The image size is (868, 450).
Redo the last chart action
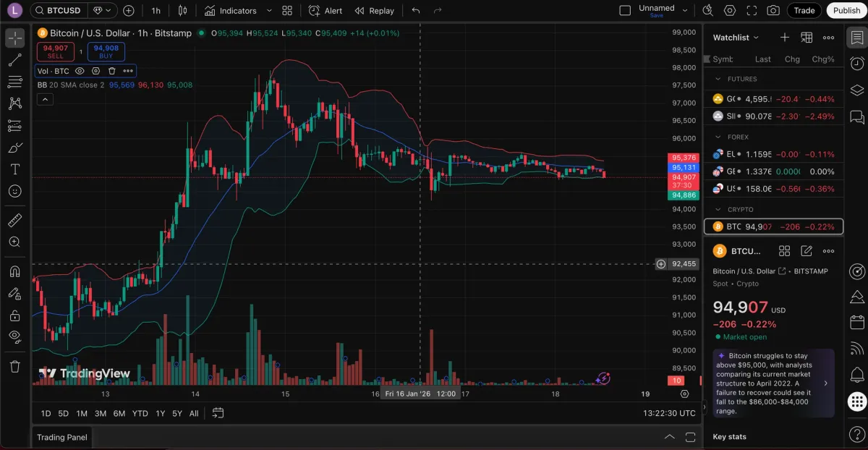click(437, 11)
